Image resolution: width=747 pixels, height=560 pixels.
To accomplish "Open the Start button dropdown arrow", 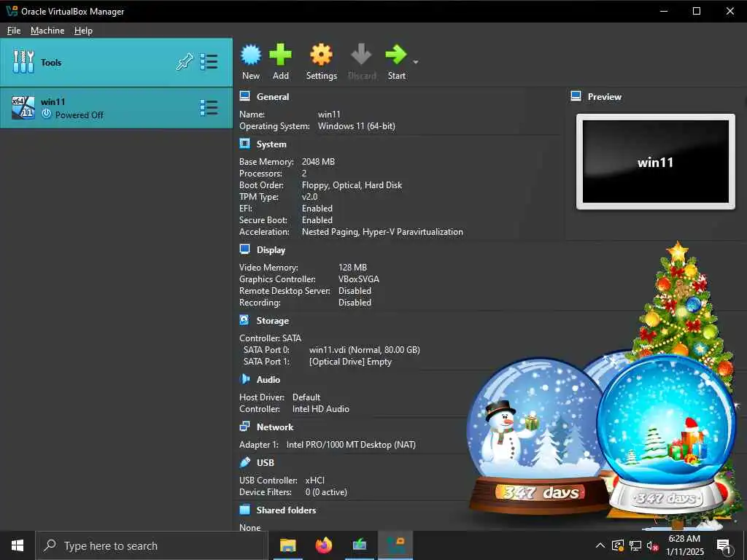I will coord(415,62).
